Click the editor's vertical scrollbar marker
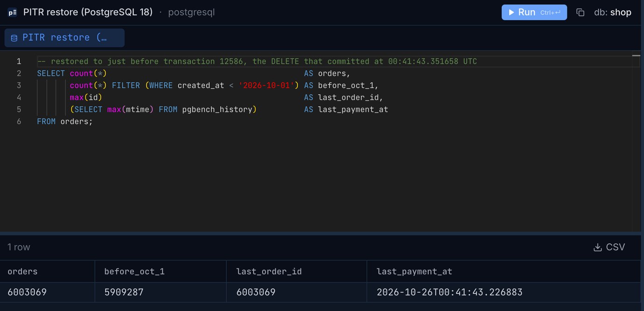Viewport: 644px width, 311px height. coord(636,56)
